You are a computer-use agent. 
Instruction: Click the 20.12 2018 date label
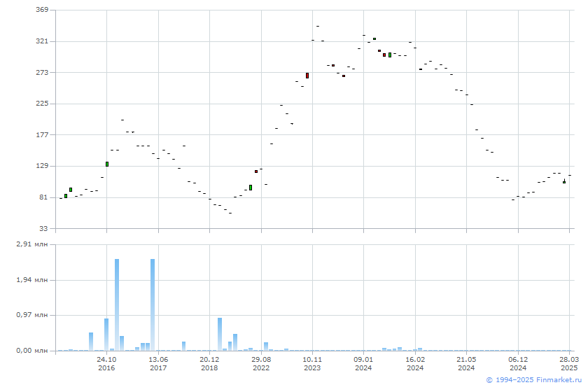[209, 363]
